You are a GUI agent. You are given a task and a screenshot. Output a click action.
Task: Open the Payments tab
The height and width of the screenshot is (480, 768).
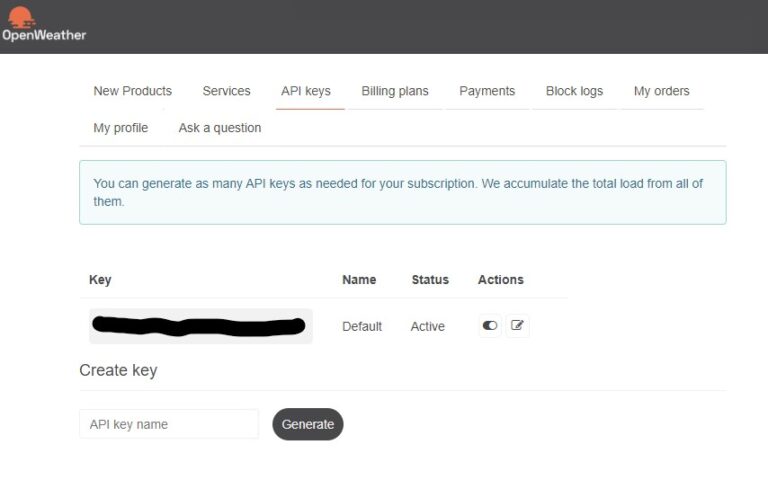(x=487, y=91)
